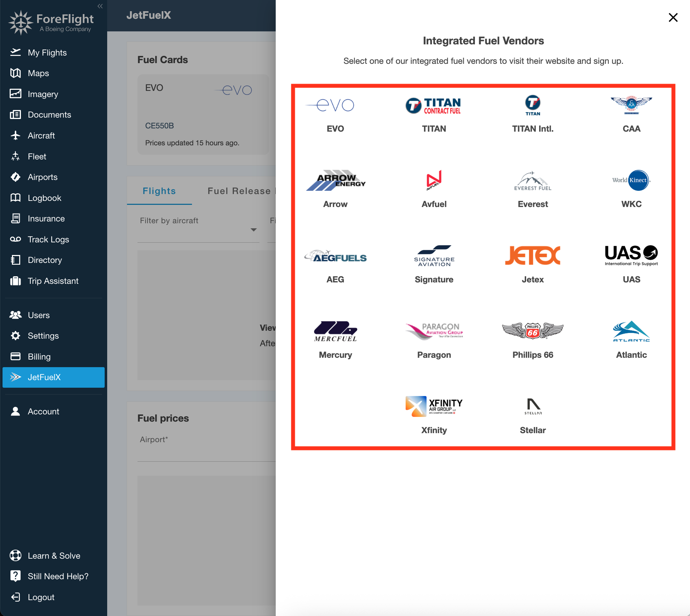The image size is (690, 616).
Task: Launch Trip Assistant
Action: (x=53, y=281)
